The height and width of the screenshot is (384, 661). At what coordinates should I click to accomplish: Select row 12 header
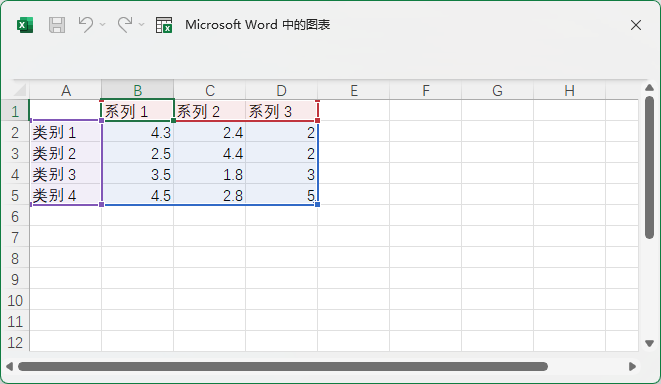[15, 341]
